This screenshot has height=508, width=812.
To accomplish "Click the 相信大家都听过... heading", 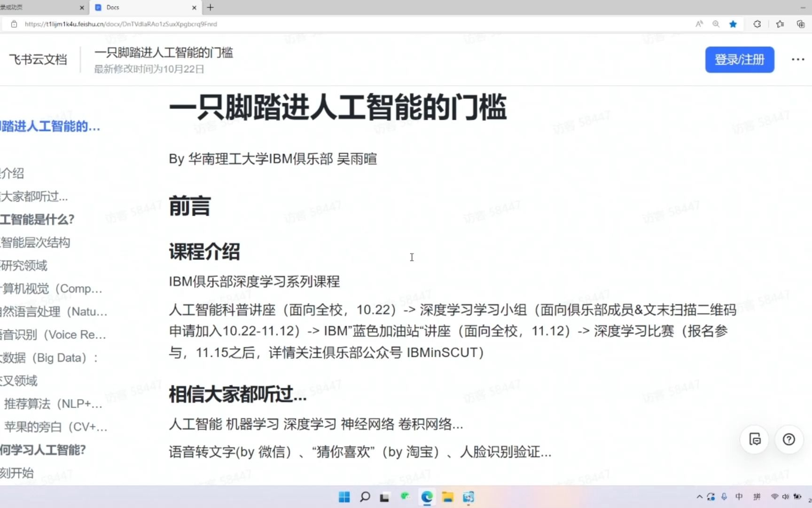I will point(238,394).
